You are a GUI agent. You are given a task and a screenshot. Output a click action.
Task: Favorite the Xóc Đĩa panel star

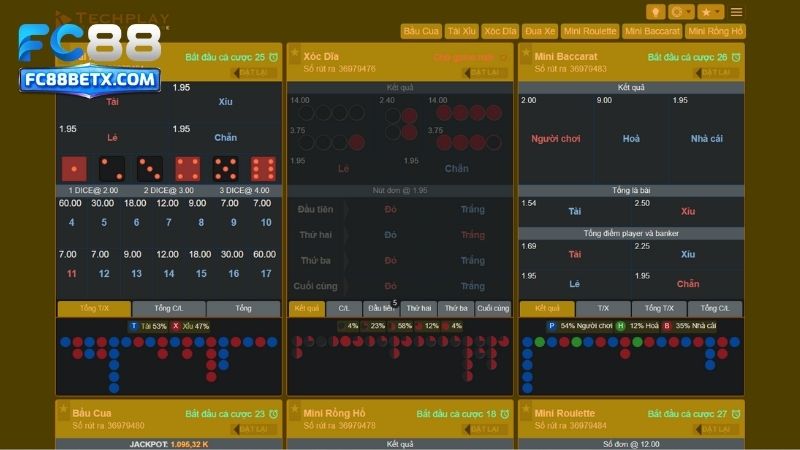[294, 54]
